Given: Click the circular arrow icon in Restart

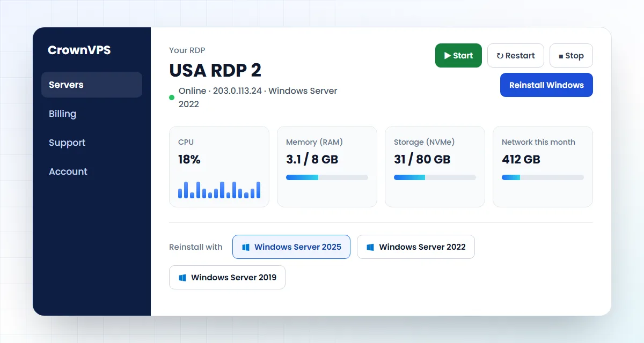Looking at the screenshot, I should pyautogui.click(x=500, y=56).
